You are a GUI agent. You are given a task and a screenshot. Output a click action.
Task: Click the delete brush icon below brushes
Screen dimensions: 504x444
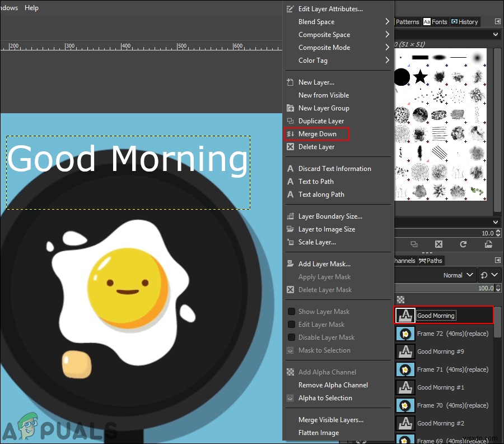click(438, 244)
